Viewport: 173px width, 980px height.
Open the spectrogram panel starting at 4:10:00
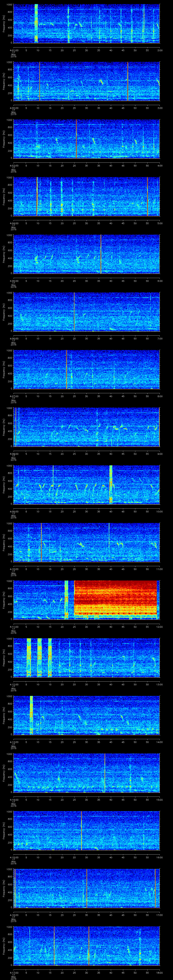[x=87, y=542]
